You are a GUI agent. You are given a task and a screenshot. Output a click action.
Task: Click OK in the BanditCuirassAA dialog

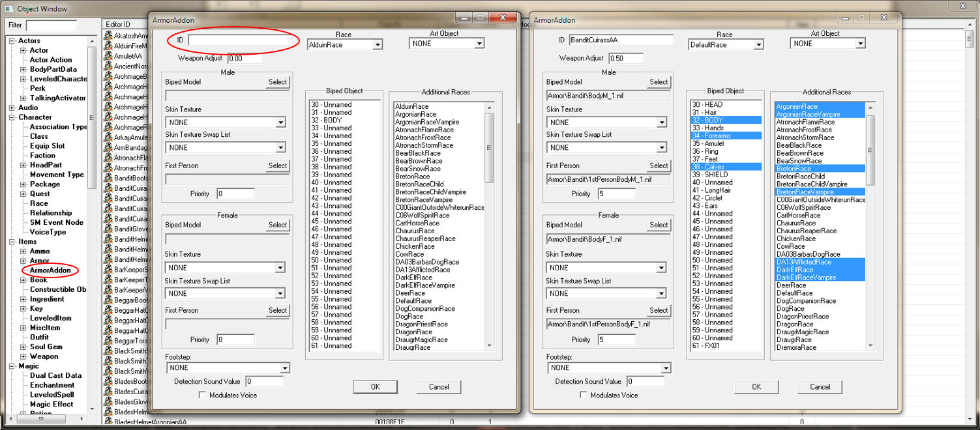tap(756, 386)
